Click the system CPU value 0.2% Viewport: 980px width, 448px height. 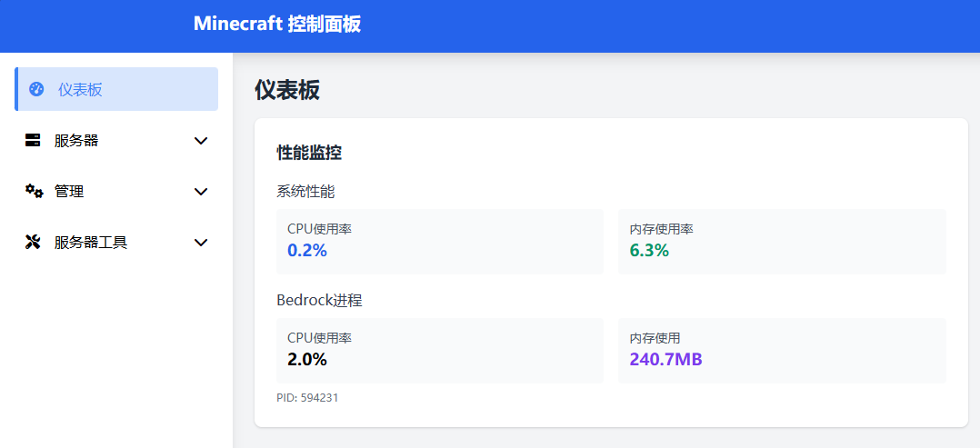click(x=307, y=251)
